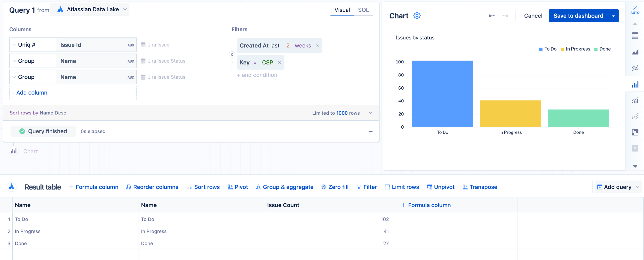Toggle the To Do legend series
Image resolution: width=644 pixels, height=260 pixels.
click(x=548, y=49)
